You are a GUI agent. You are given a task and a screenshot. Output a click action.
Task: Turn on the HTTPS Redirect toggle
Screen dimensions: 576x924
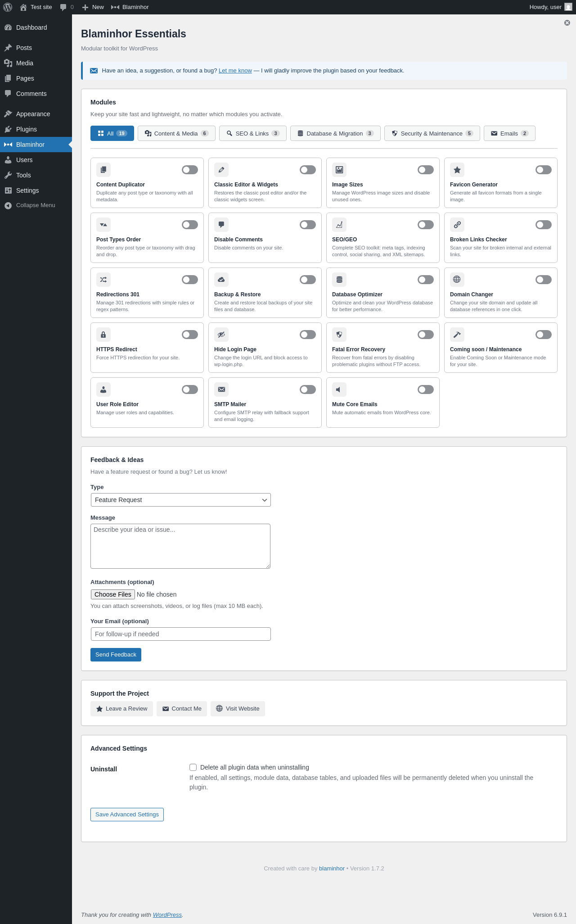pos(190,335)
